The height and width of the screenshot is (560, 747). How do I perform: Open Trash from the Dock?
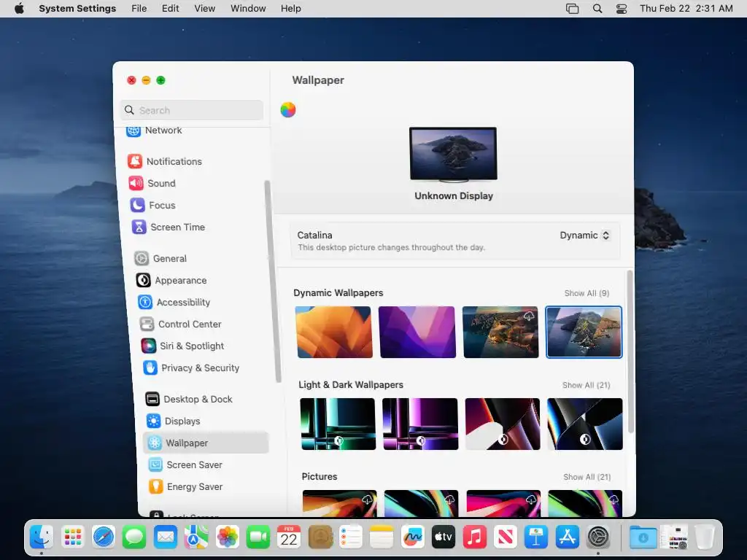click(705, 537)
